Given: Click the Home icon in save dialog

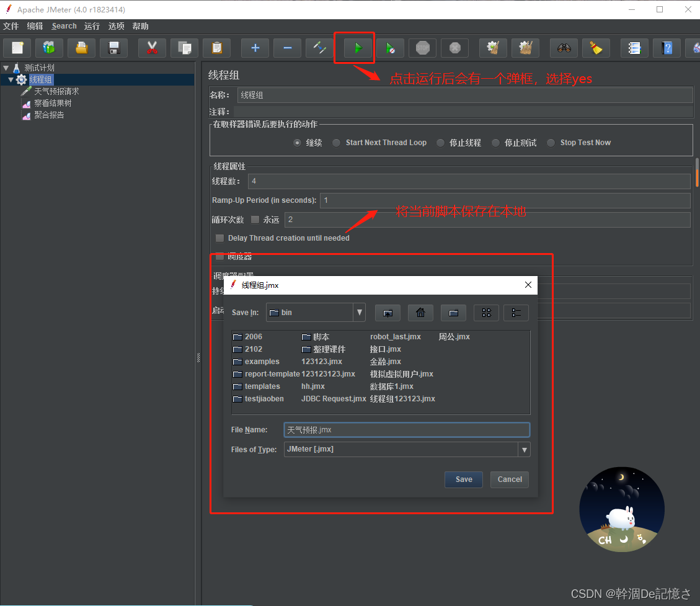Looking at the screenshot, I should tap(420, 313).
